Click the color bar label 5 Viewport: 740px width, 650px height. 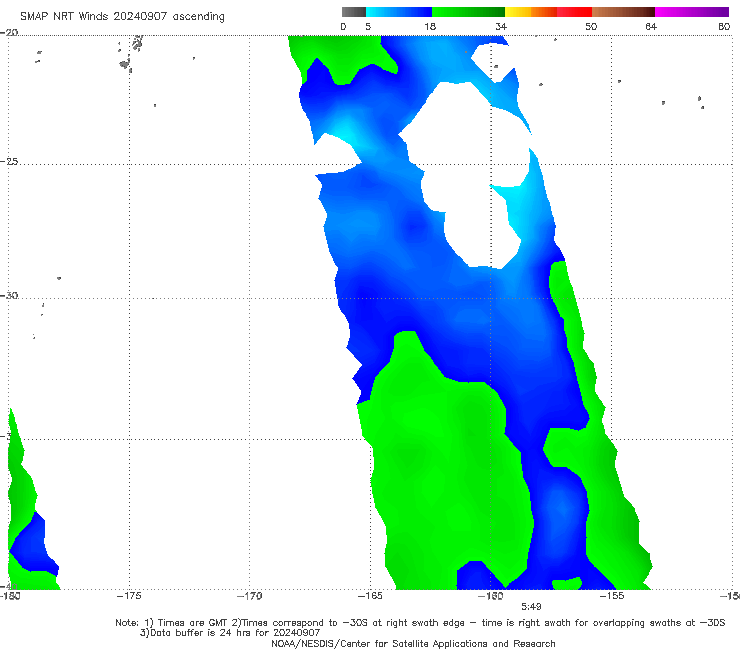click(368, 27)
